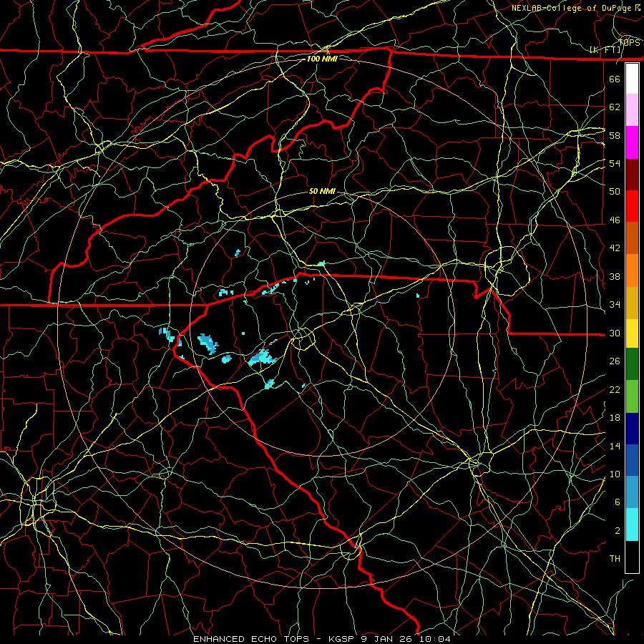
Task: Click the "6" legend value
Action: [618, 502]
